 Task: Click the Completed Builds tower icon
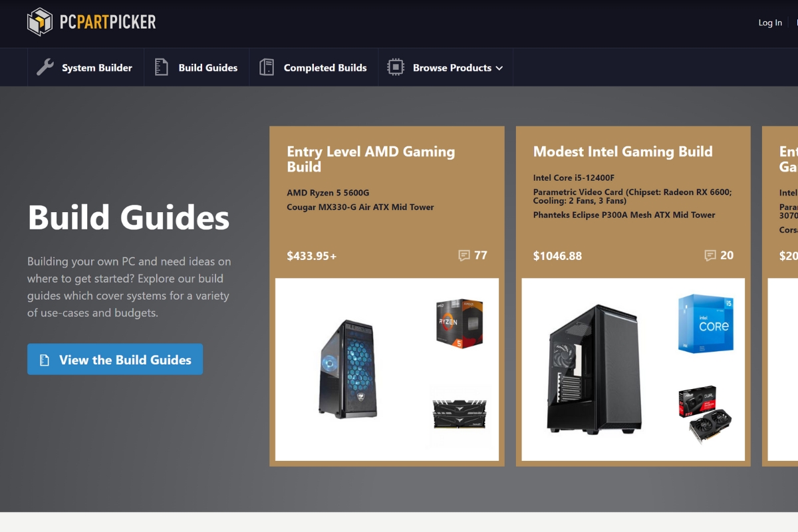coord(267,67)
